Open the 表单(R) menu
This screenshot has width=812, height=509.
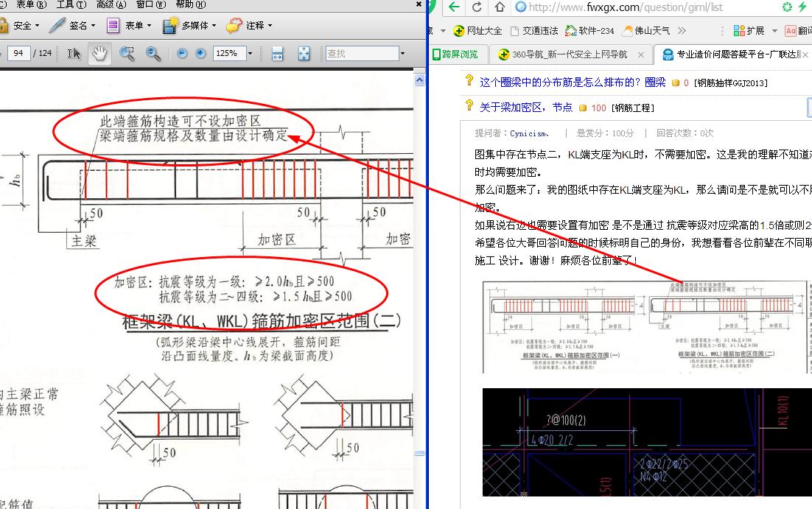coord(31,4)
